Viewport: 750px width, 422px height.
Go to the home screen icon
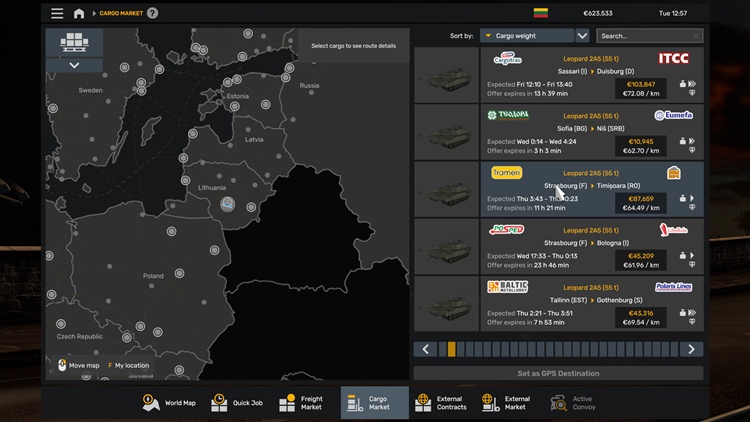click(79, 14)
